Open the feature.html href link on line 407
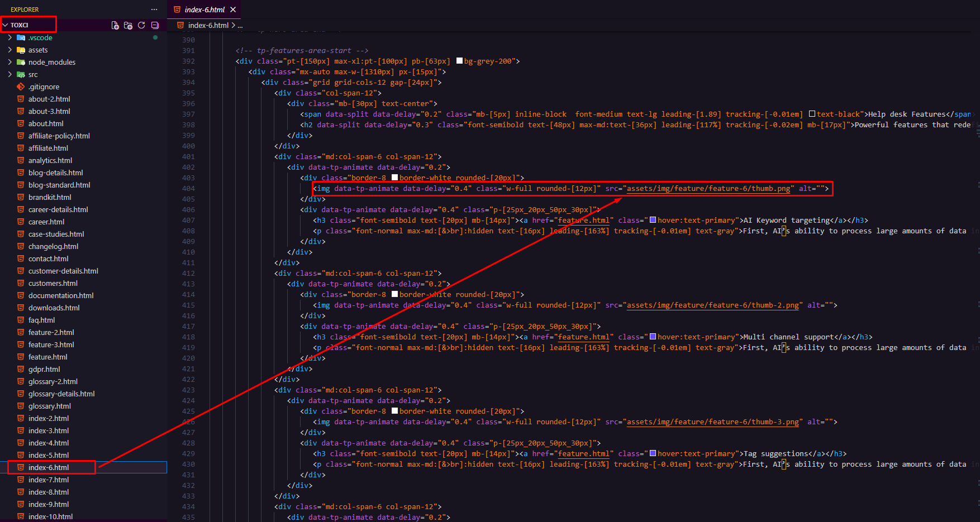 click(x=584, y=220)
